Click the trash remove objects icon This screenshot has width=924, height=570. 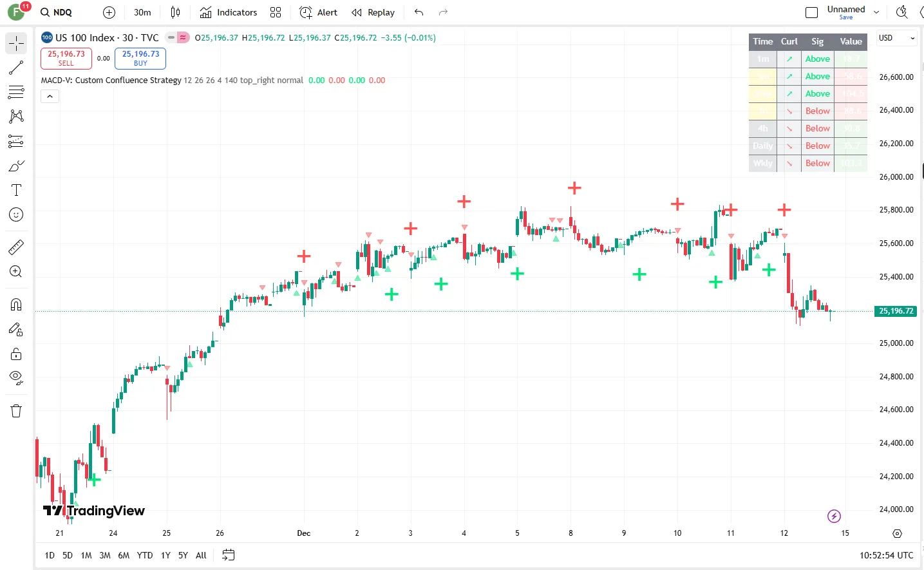16,411
